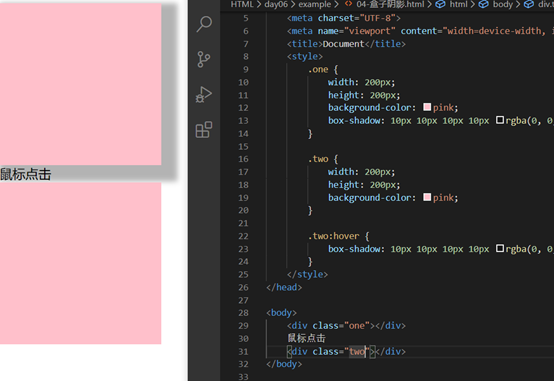Viewport: 554px width, 381px height.
Task: Click the </body> closing tag
Action: coord(284,364)
